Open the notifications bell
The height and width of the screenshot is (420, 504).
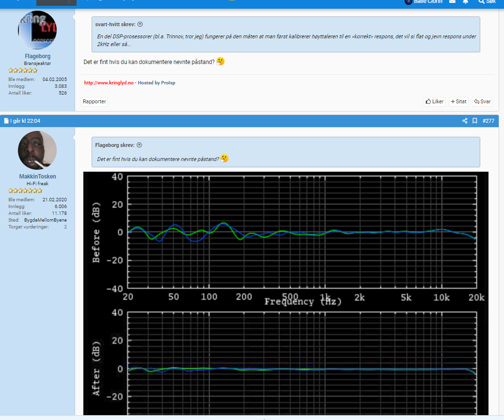pos(465,2)
